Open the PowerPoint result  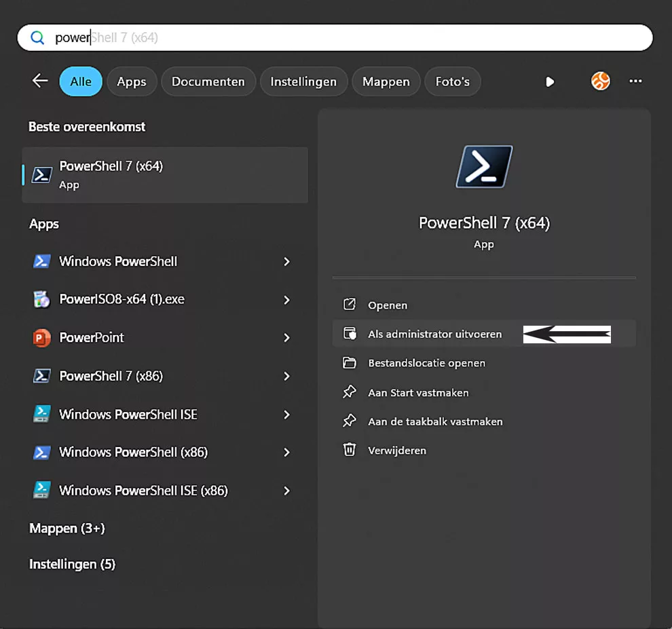(91, 338)
